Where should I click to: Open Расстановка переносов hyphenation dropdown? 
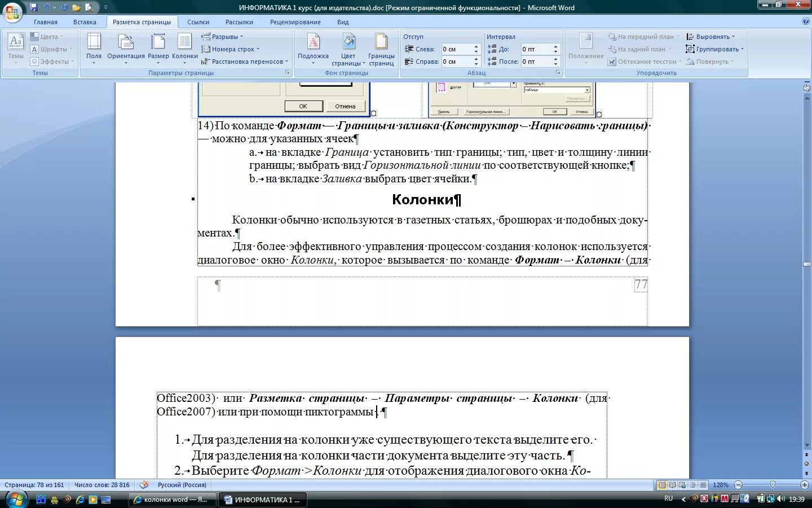[245, 62]
